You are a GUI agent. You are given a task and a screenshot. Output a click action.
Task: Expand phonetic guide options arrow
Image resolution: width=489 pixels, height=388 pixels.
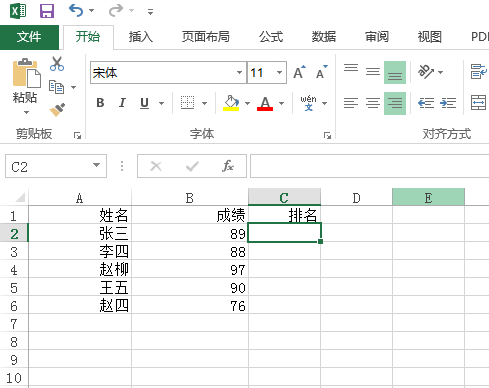[324, 103]
